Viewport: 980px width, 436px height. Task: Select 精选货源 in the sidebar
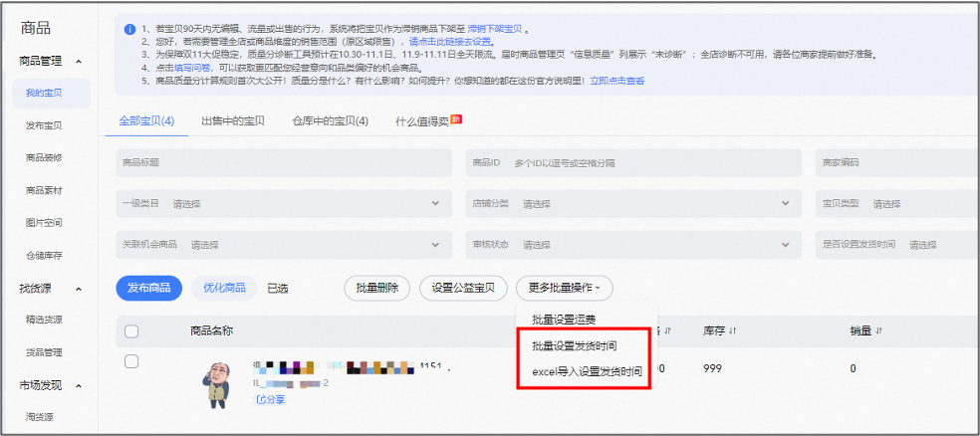click(x=44, y=320)
